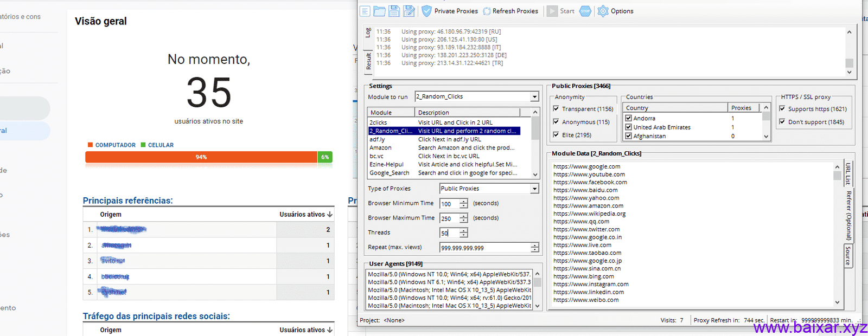The image size is (868, 336).
Task: Click Refresh Proxies in the toolbar
Action: tap(510, 11)
